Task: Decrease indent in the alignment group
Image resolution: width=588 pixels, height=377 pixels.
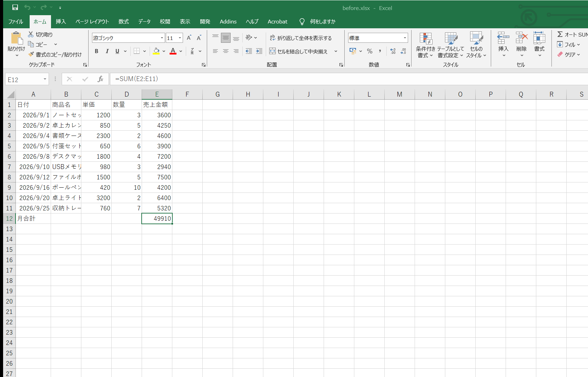Action: (x=249, y=51)
